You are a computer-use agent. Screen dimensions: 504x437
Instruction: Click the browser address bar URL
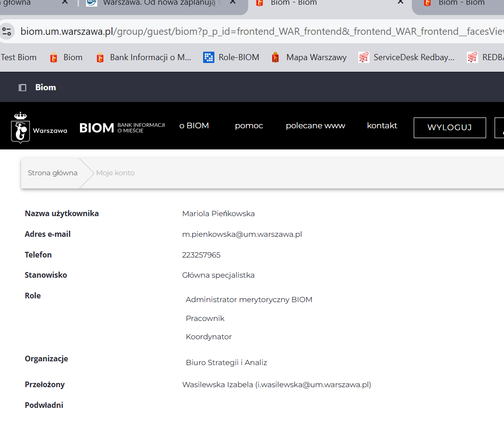(259, 31)
